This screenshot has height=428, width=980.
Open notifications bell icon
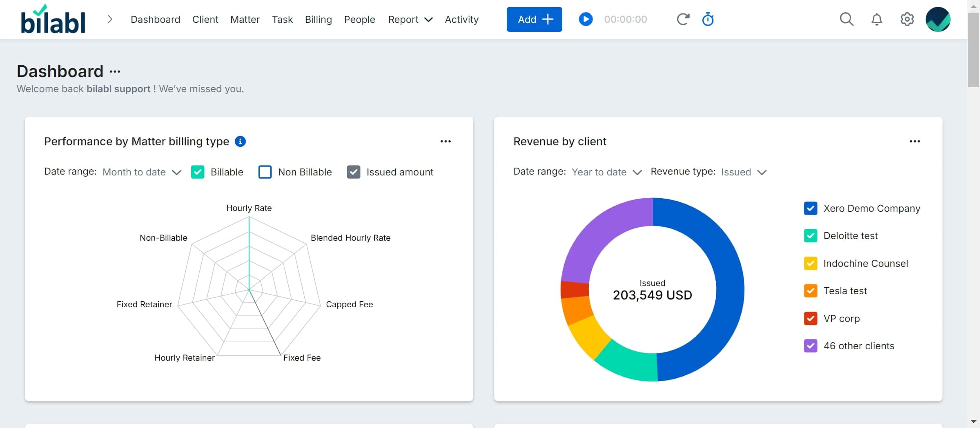[x=877, y=19]
